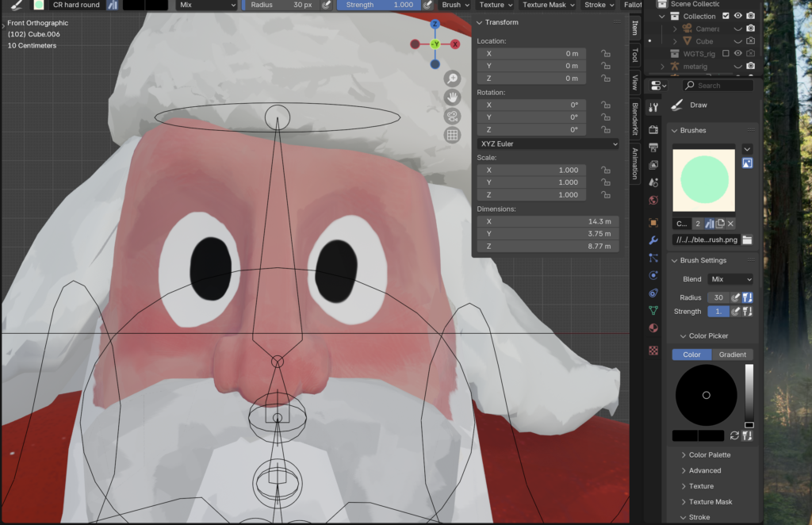Open the Physics properties icon
This screenshot has height=525, width=812.
pyautogui.click(x=653, y=275)
